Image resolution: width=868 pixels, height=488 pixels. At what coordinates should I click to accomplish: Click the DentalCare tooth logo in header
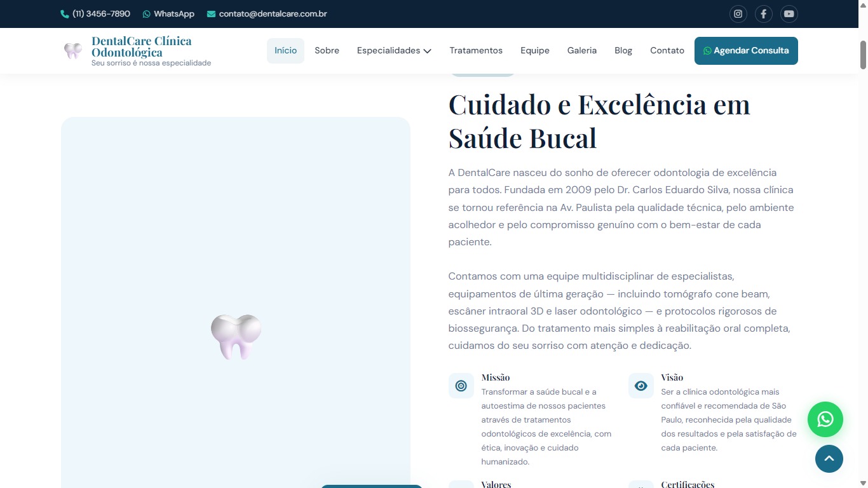pos(73,51)
